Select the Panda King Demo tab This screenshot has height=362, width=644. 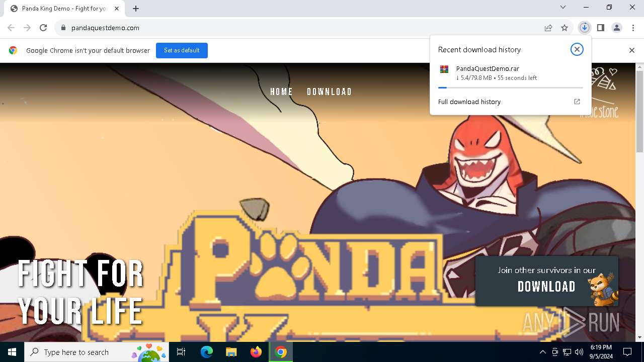65,9
